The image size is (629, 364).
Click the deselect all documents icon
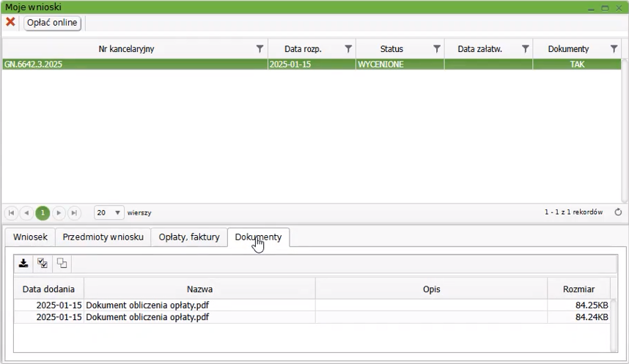[62, 264]
